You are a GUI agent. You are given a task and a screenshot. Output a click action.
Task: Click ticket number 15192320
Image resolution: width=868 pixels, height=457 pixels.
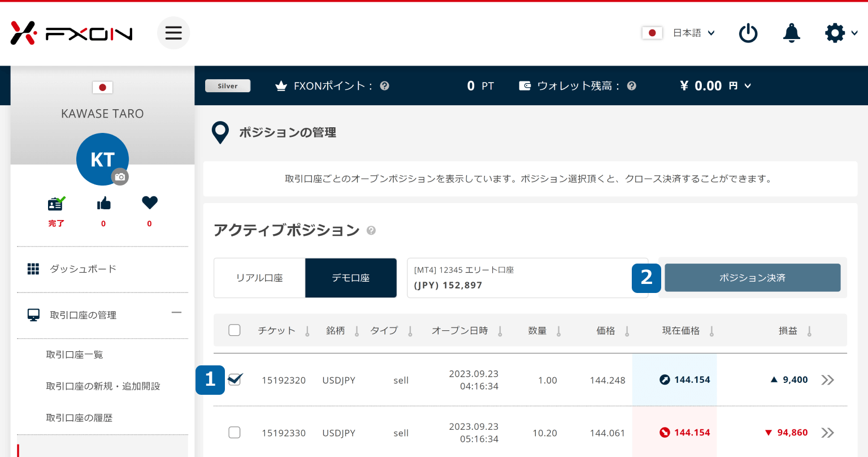(x=284, y=380)
